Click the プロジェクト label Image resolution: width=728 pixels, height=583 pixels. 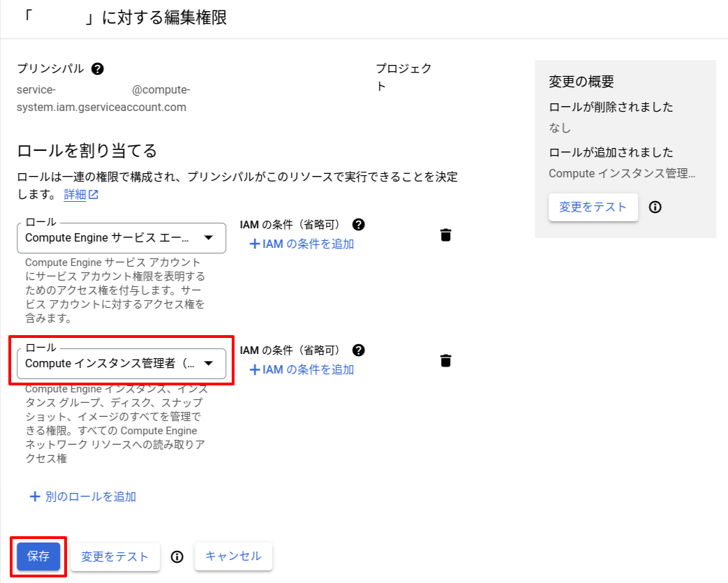point(403,77)
